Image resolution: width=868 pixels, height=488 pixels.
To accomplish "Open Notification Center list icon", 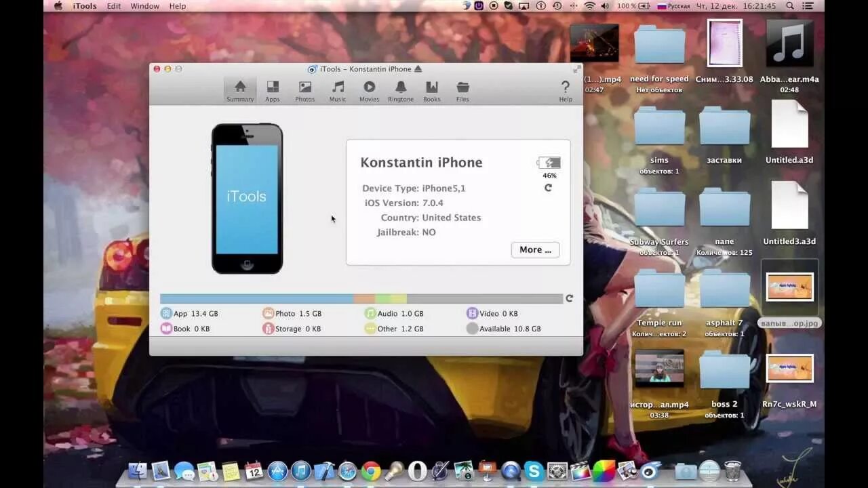I will [808, 6].
